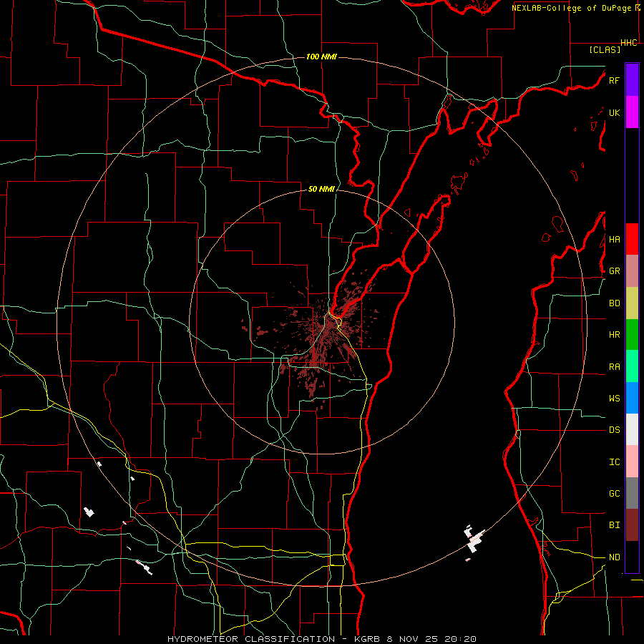The height and width of the screenshot is (644, 644).
Task: Click the DS legend label
Action: tap(614, 430)
